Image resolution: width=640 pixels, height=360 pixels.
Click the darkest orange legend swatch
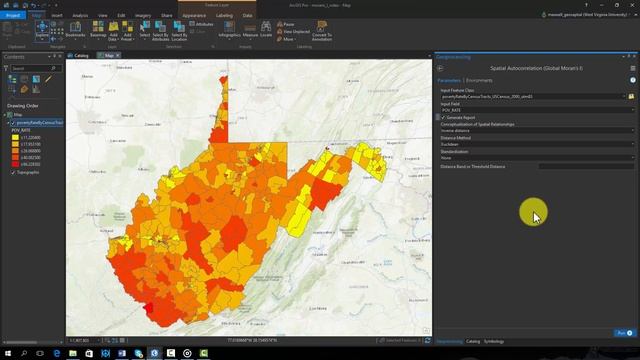pyautogui.click(x=15, y=158)
